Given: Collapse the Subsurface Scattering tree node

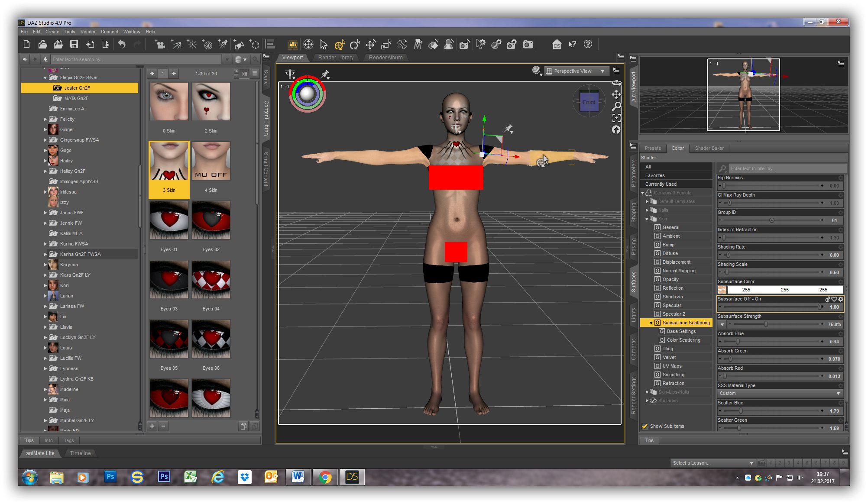Looking at the screenshot, I should 651,323.
